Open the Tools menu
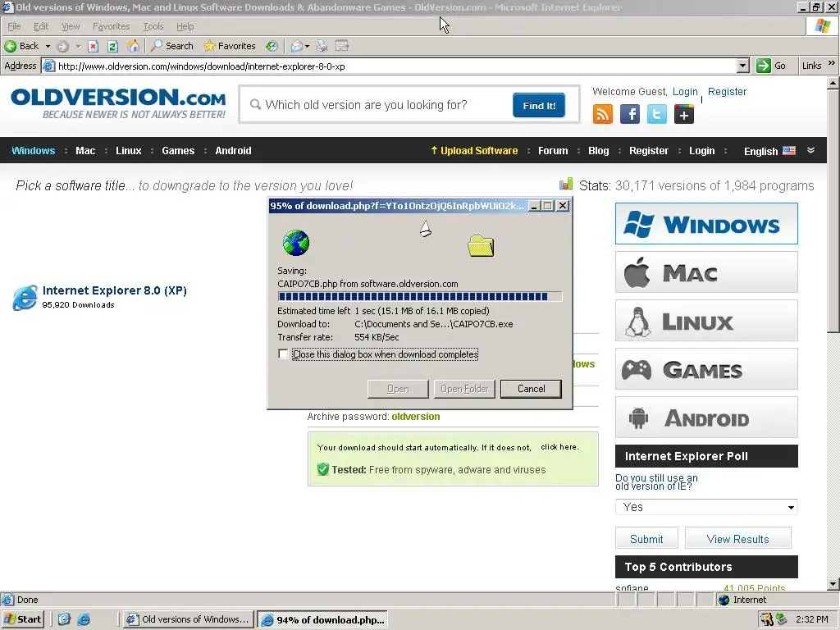840x630 pixels. click(x=153, y=26)
